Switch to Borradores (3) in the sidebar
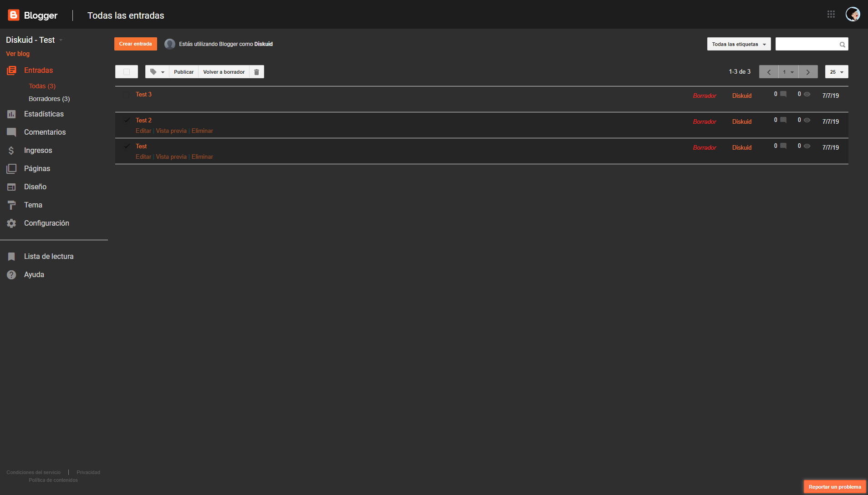Screen dimensions: 868x495 (x=49, y=98)
